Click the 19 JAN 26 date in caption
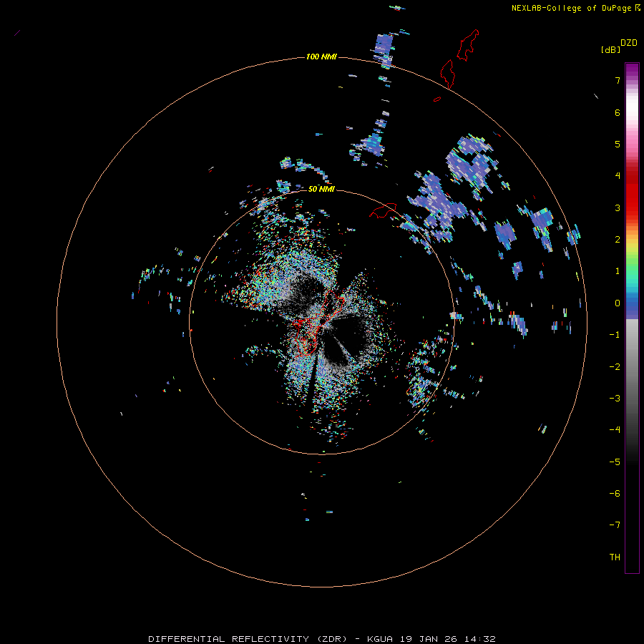 coord(429,639)
